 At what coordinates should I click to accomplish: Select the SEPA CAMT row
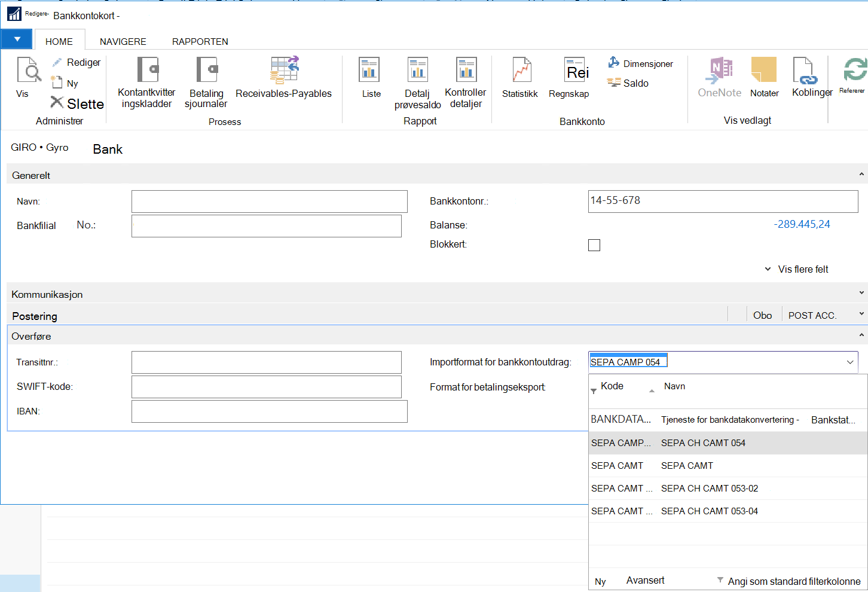pyautogui.click(x=728, y=466)
